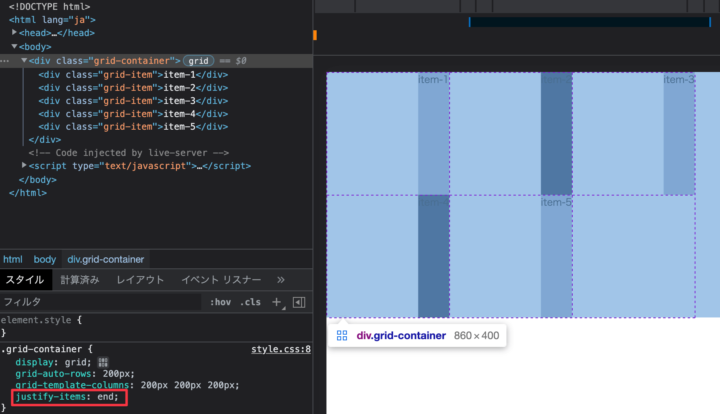Click the .grid-container selector text
720x414 pixels.
[x=41, y=349]
